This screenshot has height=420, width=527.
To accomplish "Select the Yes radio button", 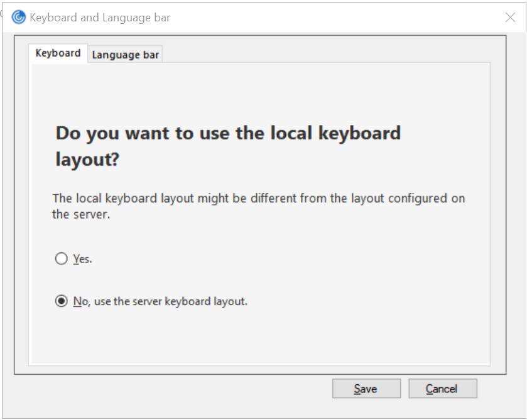I will [x=61, y=259].
